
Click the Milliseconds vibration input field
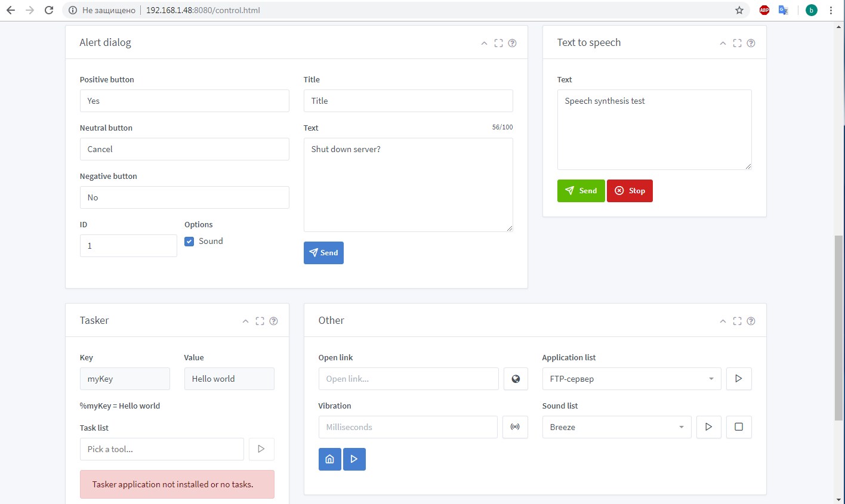[408, 427]
